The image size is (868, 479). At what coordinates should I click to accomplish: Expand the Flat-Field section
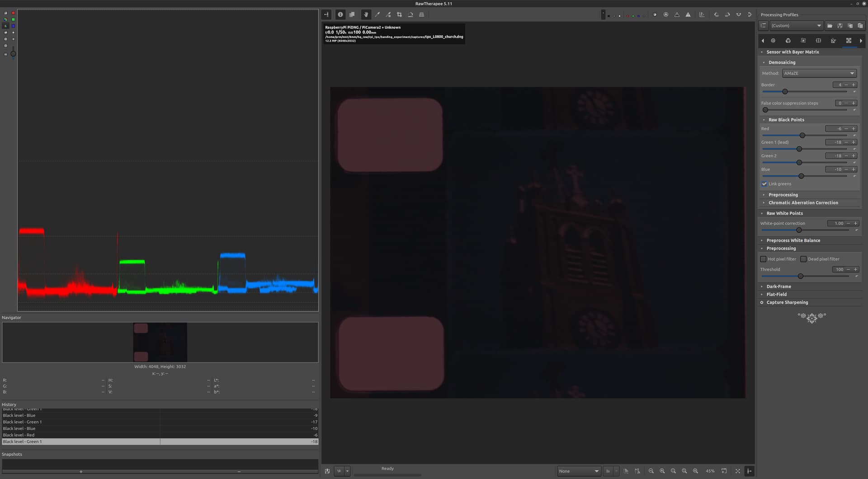click(x=776, y=295)
